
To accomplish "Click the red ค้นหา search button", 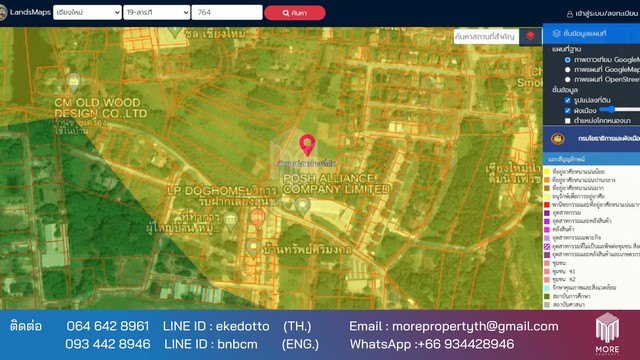I will point(295,13).
